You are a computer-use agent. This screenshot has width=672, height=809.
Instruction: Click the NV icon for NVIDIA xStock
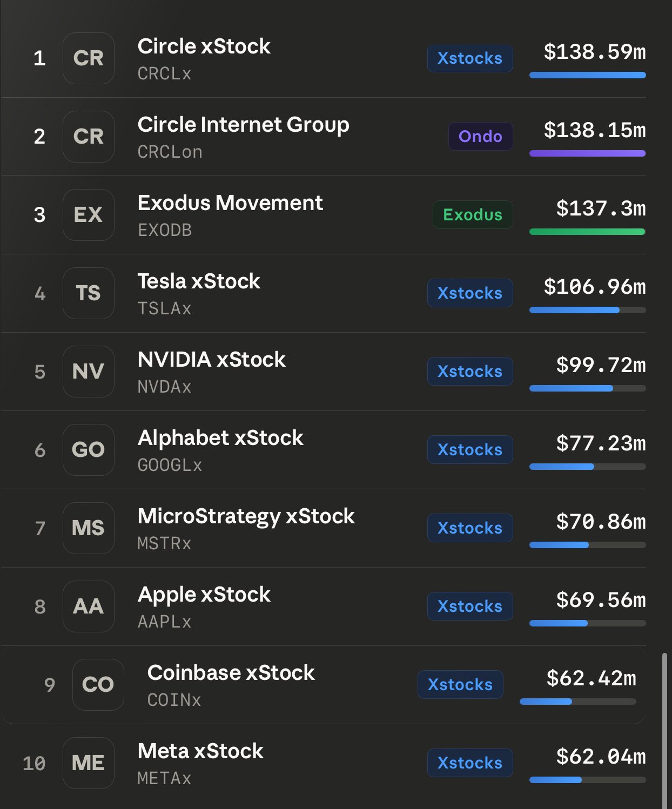point(89,372)
